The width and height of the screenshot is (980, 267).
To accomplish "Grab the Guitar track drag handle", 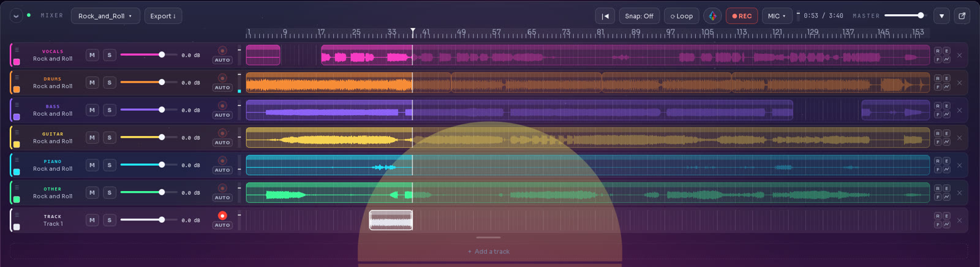I will (x=17, y=132).
